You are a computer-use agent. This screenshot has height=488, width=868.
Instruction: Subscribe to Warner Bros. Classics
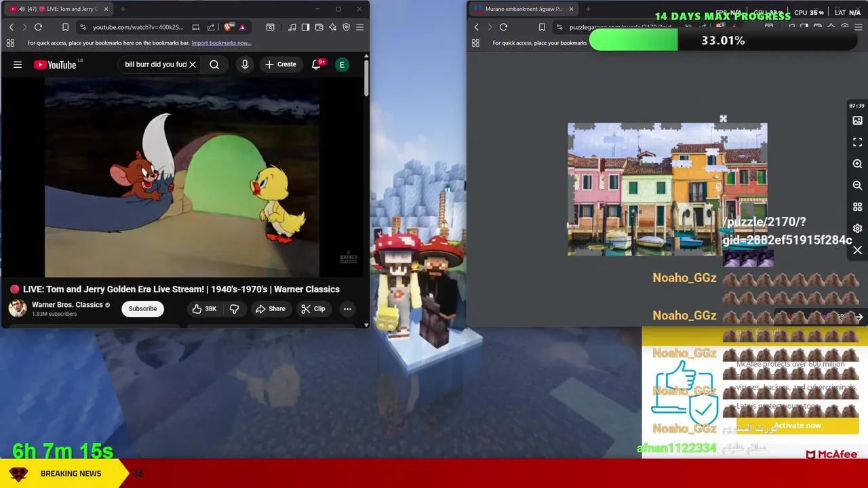point(143,308)
